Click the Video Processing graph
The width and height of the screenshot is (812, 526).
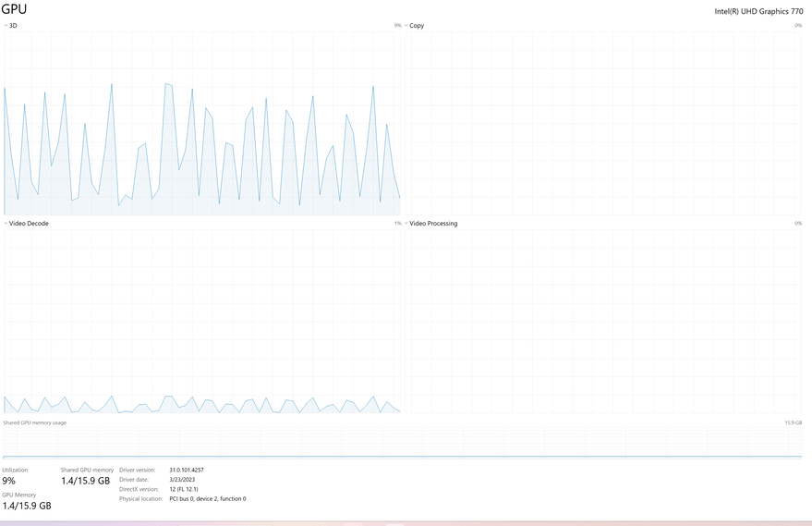(x=603, y=322)
